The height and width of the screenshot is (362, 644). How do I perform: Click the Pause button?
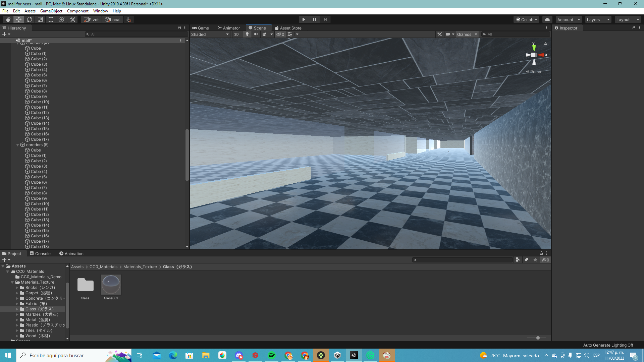(314, 19)
